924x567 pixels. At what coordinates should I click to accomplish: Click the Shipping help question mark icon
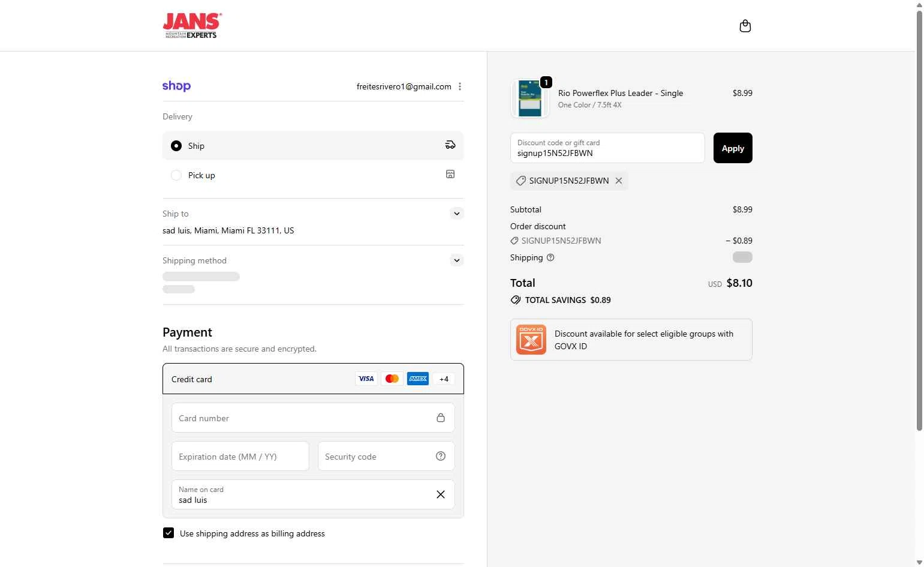(550, 257)
